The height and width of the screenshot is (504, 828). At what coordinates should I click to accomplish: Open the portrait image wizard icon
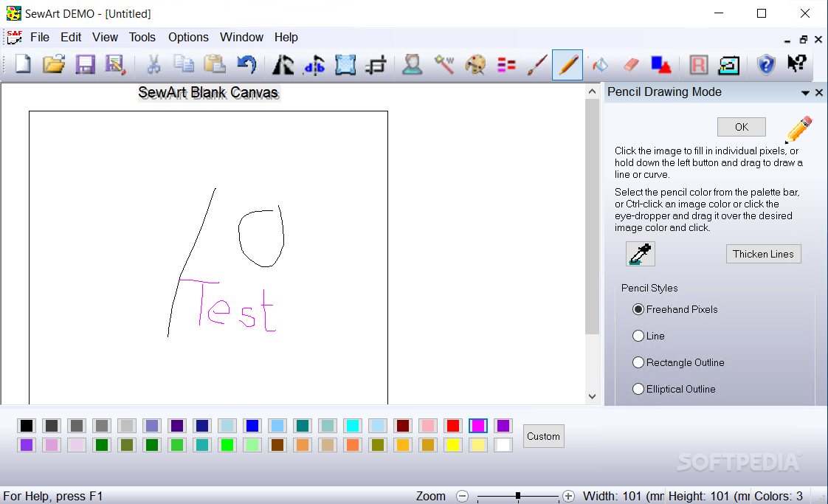tap(413, 64)
